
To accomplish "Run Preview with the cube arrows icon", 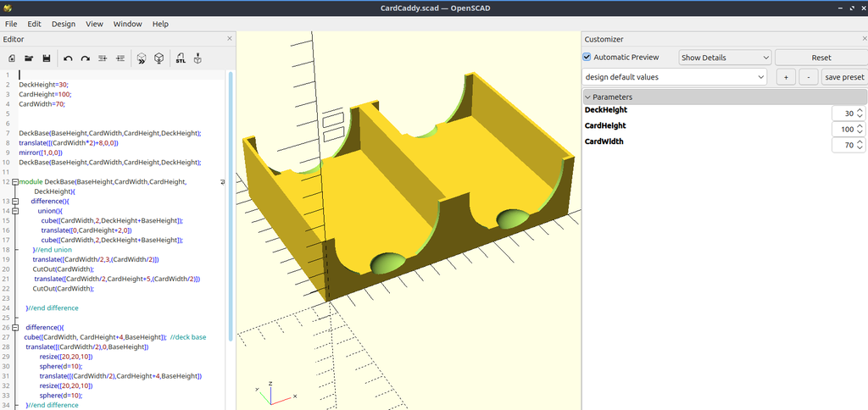I will (142, 58).
